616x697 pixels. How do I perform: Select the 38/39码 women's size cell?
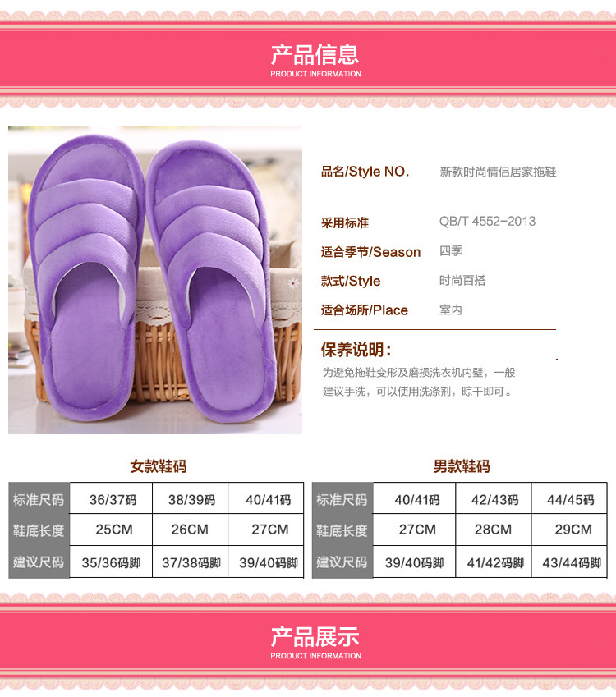coord(191,498)
